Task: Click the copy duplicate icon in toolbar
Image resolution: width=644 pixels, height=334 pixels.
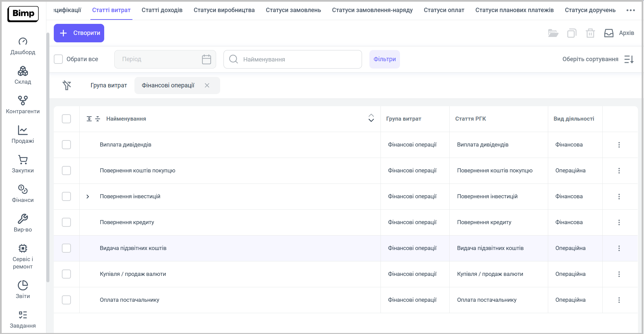Action: pyautogui.click(x=572, y=33)
